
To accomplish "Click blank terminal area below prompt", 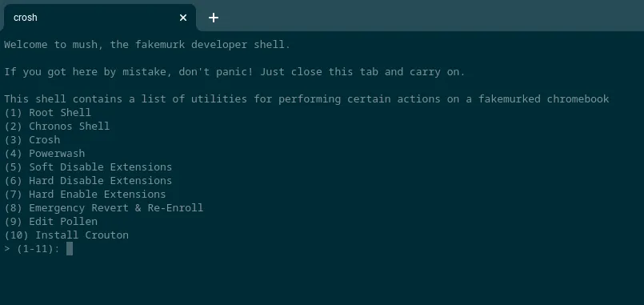I will pyautogui.click(x=322, y=280).
